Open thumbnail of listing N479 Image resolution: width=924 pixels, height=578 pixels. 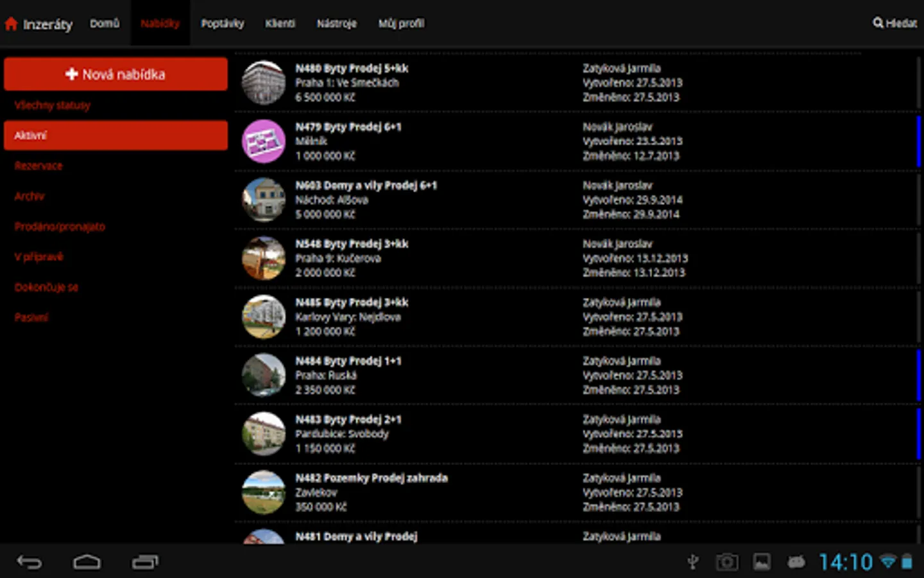tap(264, 141)
